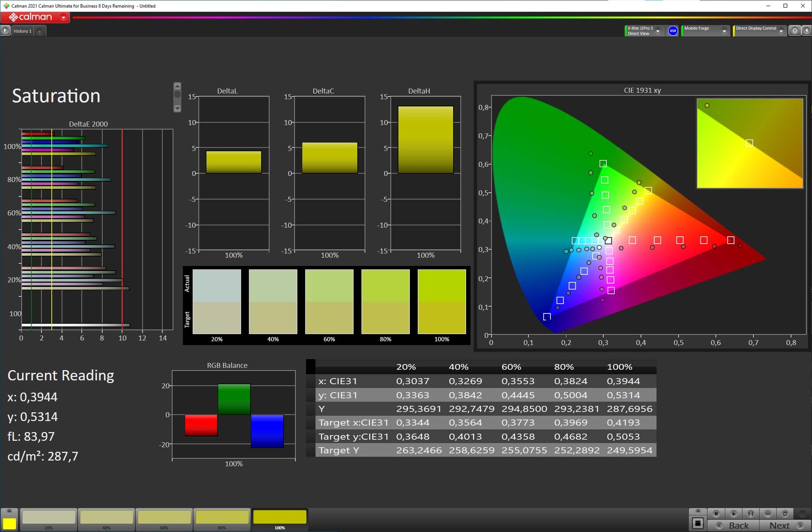Image resolution: width=812 pixels, height=532 pixels.
Task: Click the scroll down arrow beside Saturation
Action: click(x=177, y=109)
